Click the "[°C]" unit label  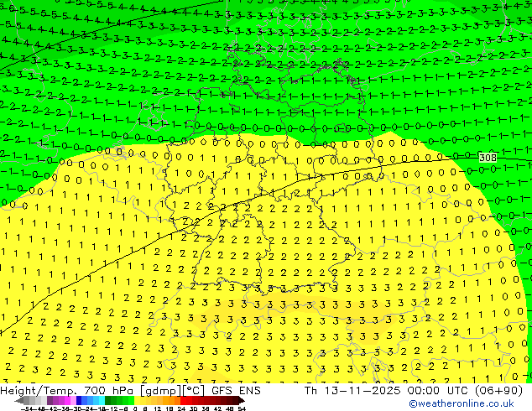pyautogui.click(x=192, y=391)
